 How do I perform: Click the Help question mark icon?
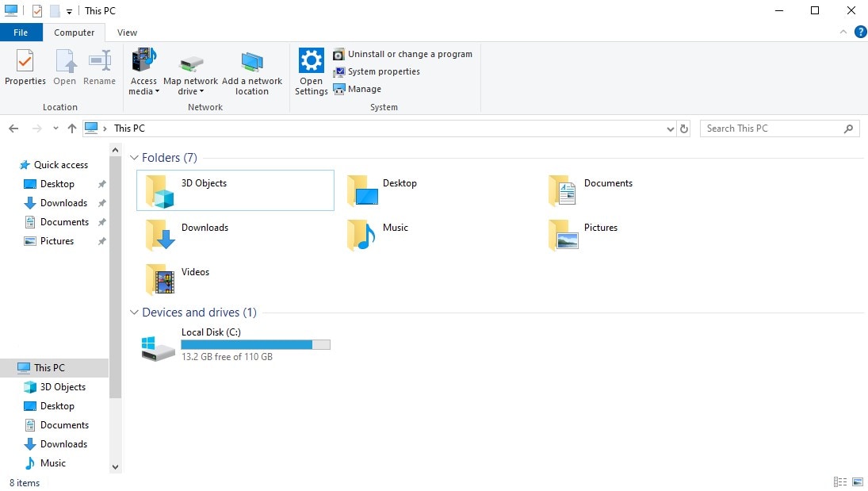(x=860, y=33)
